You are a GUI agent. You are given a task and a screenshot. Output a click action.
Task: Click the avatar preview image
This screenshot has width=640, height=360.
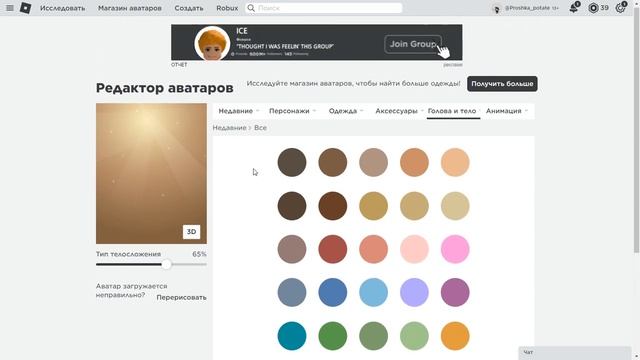(x=151, y=173)
